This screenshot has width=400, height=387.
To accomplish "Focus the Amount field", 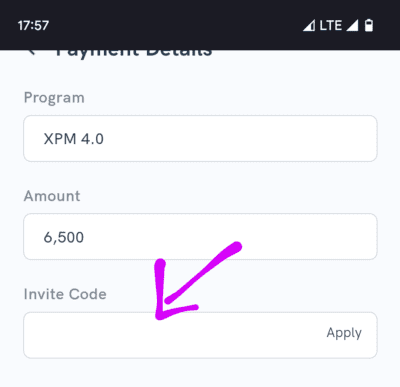I will coord(200,237).
